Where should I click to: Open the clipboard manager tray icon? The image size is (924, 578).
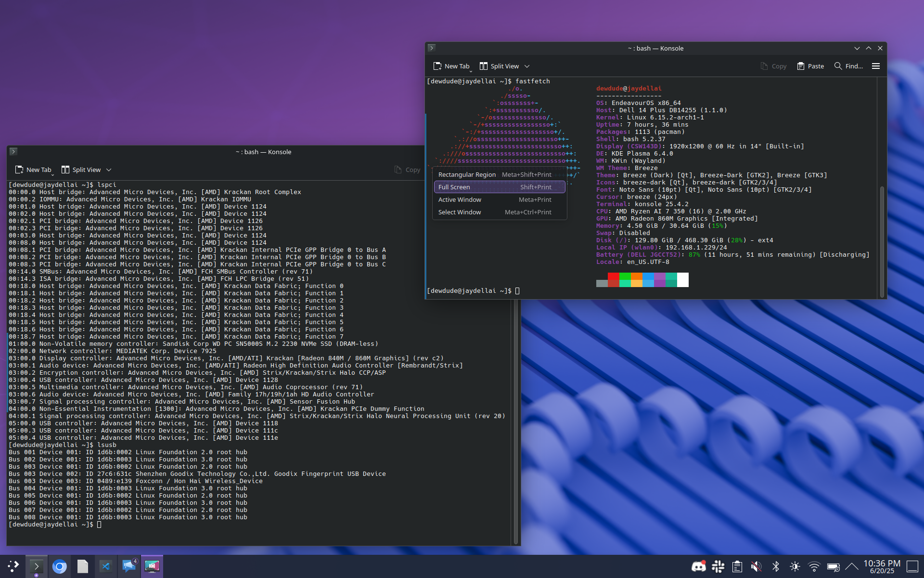pyautogui.click(x=737, y=566)
